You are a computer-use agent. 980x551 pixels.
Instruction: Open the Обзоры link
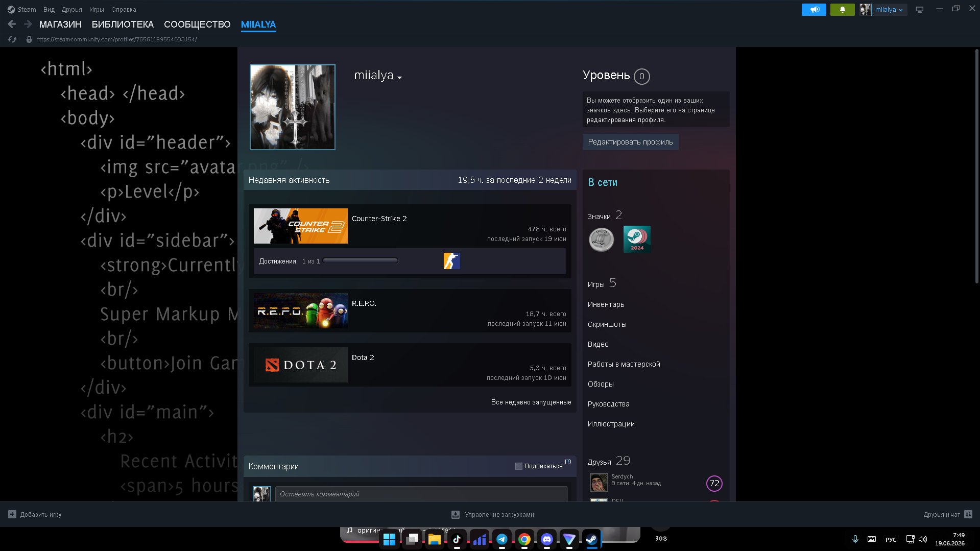(x=601, y=384)
